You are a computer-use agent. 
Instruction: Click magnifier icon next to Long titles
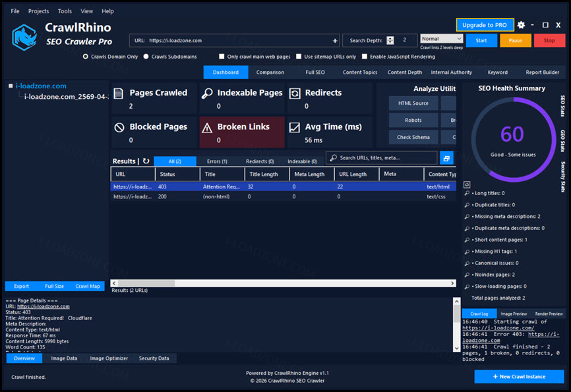[467, 193]
